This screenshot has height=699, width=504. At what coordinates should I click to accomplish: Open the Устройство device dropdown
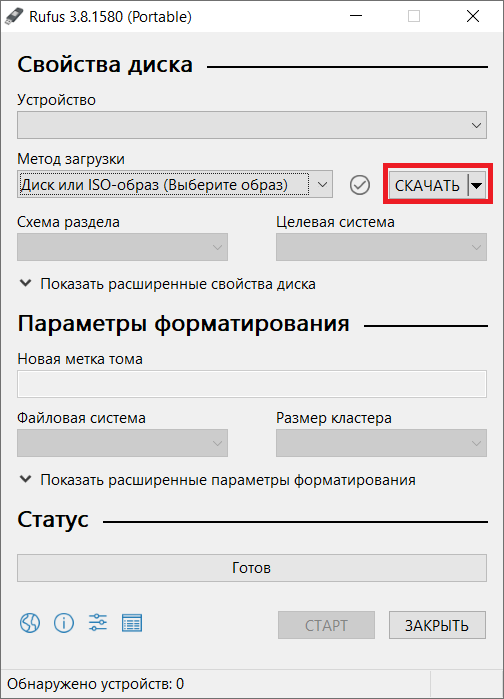(252, 125)
